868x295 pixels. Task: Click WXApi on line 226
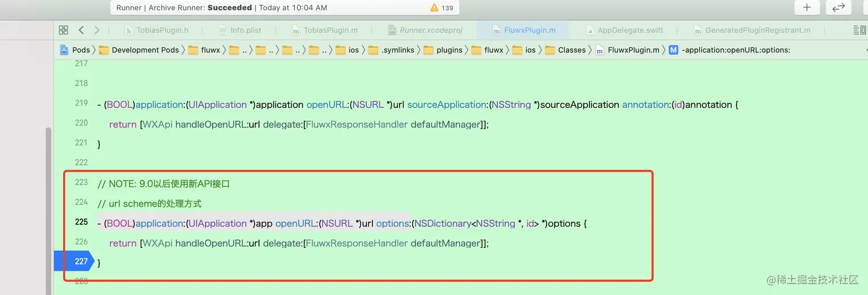point(158,243)
